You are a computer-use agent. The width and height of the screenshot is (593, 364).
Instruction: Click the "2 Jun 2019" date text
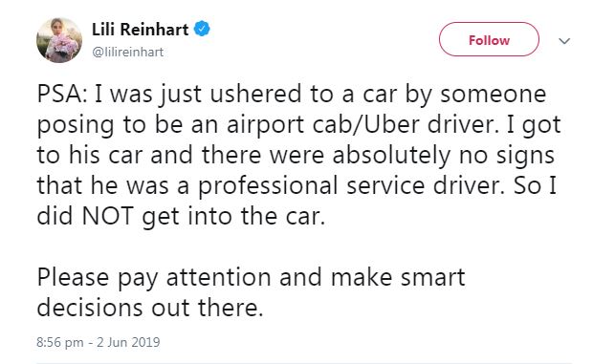pos(128,342)
